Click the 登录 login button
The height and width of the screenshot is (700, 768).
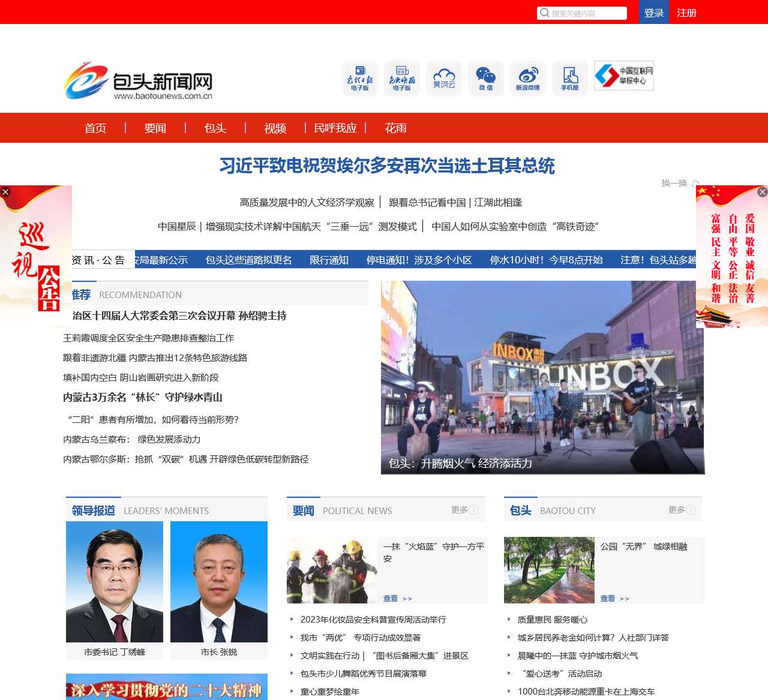654,13
